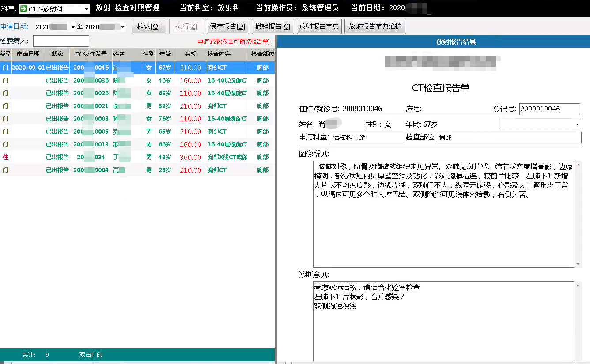This screenshot has width=590, height=364.
Task: Click the 检索[Q] search button
Action: coord(148,26)
